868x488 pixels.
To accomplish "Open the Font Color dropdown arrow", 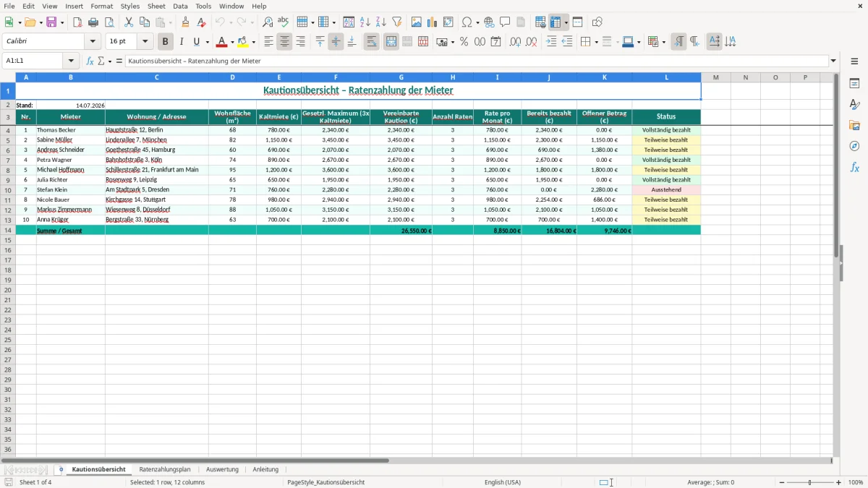I will tap(232, 42).
